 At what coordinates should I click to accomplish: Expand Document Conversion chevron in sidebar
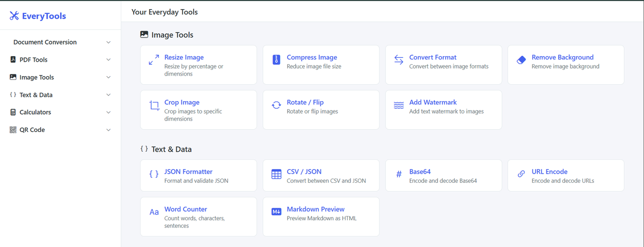click(108, 42)
